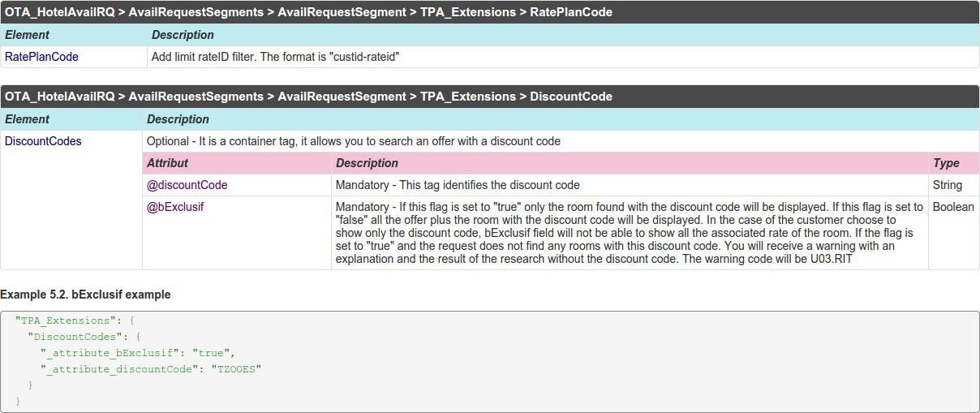Click the 'Optional - It is a container tag' text
The image size is (980, 413).
(354, 141)
